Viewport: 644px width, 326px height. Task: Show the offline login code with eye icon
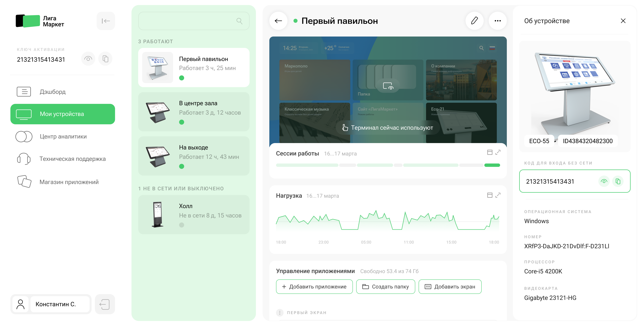[604, 181]
